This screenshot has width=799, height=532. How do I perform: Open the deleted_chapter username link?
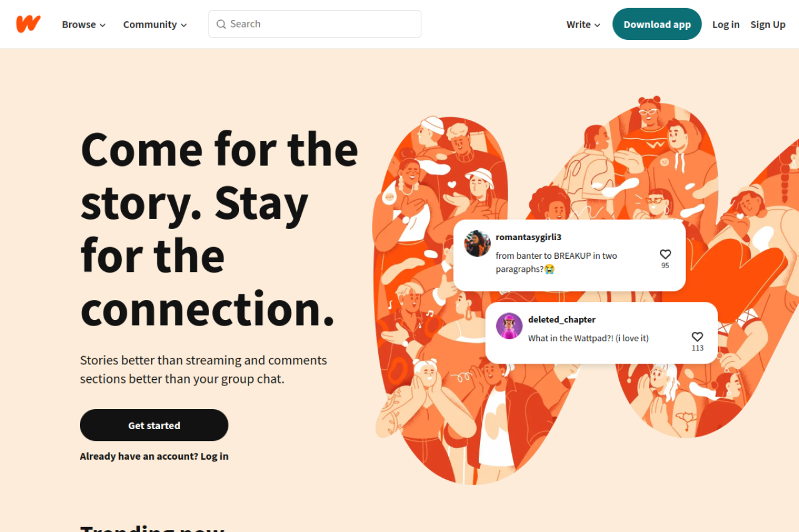click(562, 319)
